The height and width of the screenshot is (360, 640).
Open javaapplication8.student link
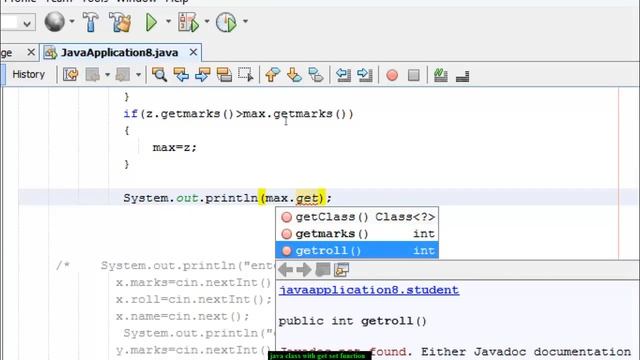tap(369, 290)
